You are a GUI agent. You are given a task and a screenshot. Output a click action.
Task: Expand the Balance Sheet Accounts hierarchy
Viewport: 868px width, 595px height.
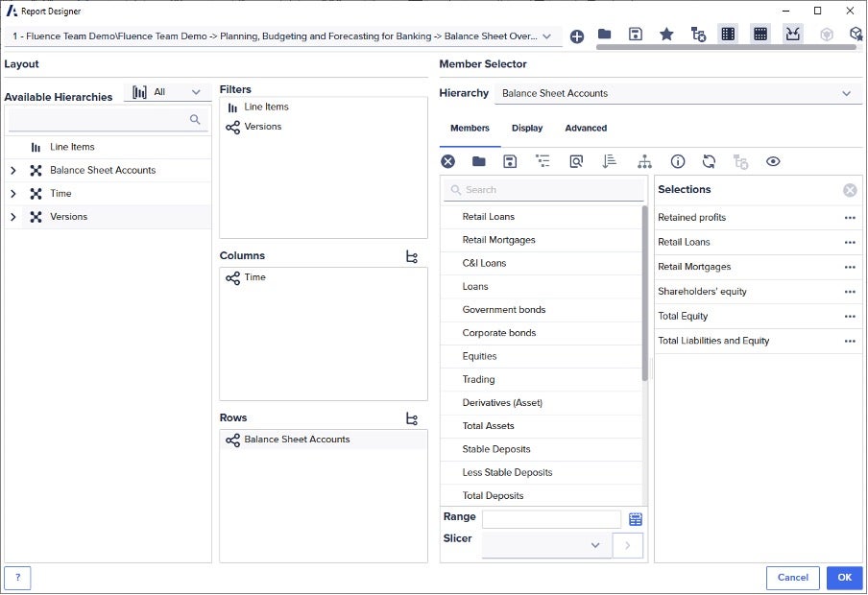(12, 171)
